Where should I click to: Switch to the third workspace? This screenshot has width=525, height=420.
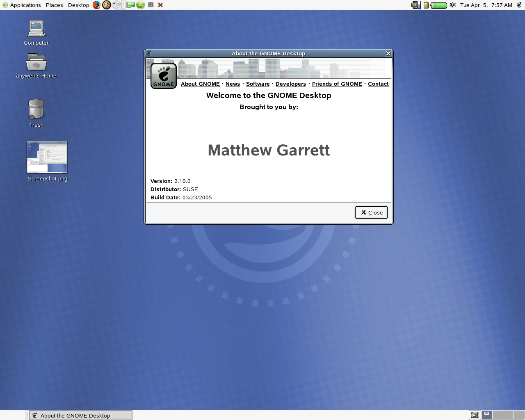tap(508, 415)
